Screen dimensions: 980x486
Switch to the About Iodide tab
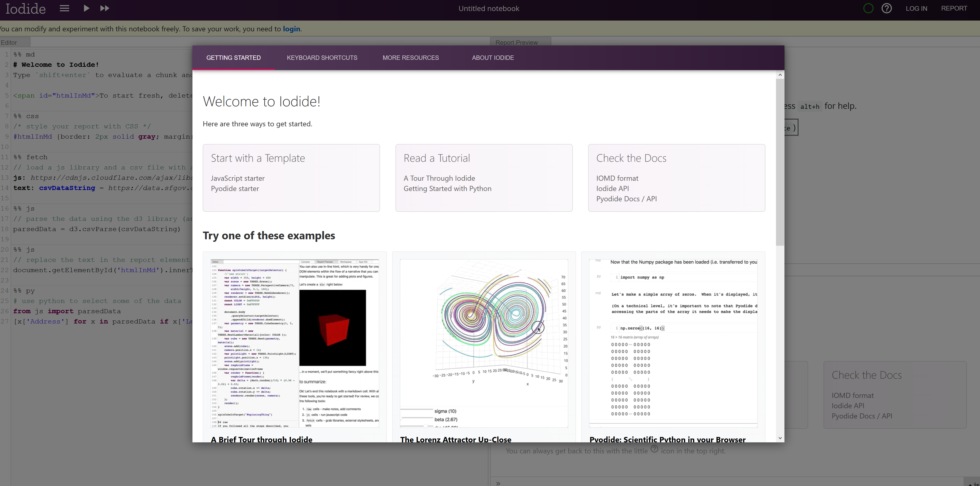pyautogui.click(x=493, y=58)
